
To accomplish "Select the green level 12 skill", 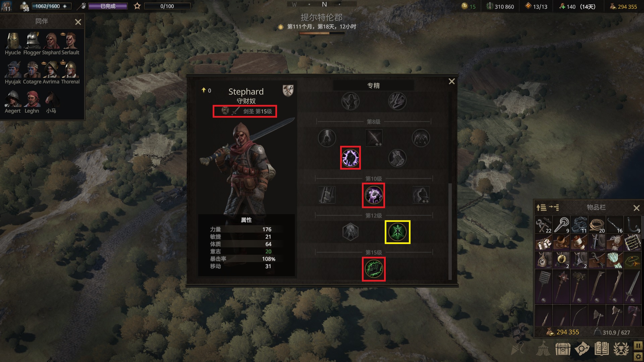I will [x=397, y=232].
